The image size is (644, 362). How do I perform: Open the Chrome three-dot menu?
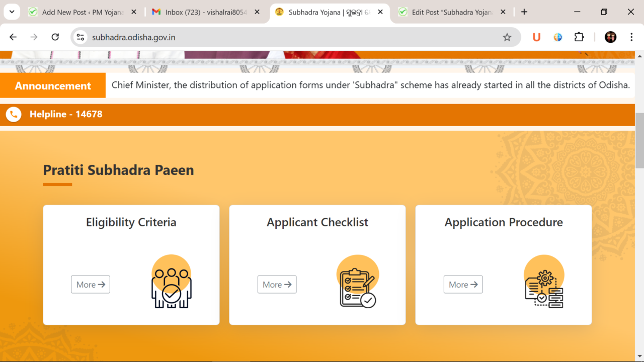pos(631,37)
